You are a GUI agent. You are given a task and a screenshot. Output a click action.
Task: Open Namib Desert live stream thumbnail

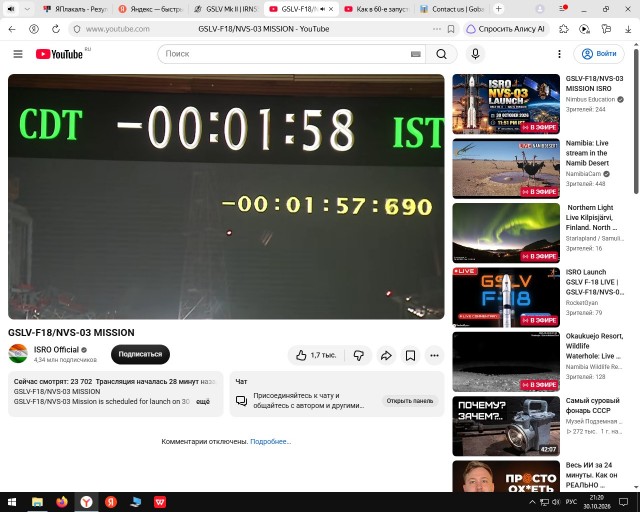[506, 168]
